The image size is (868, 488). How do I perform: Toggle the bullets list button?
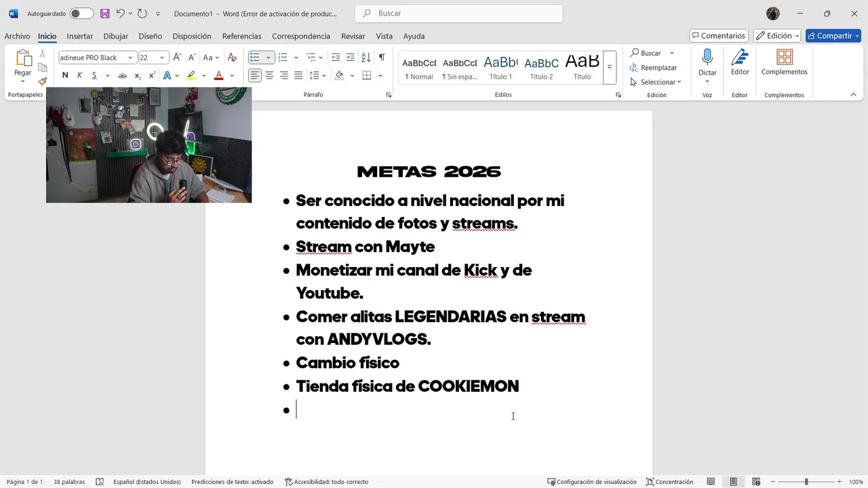(x=255, y=58)
